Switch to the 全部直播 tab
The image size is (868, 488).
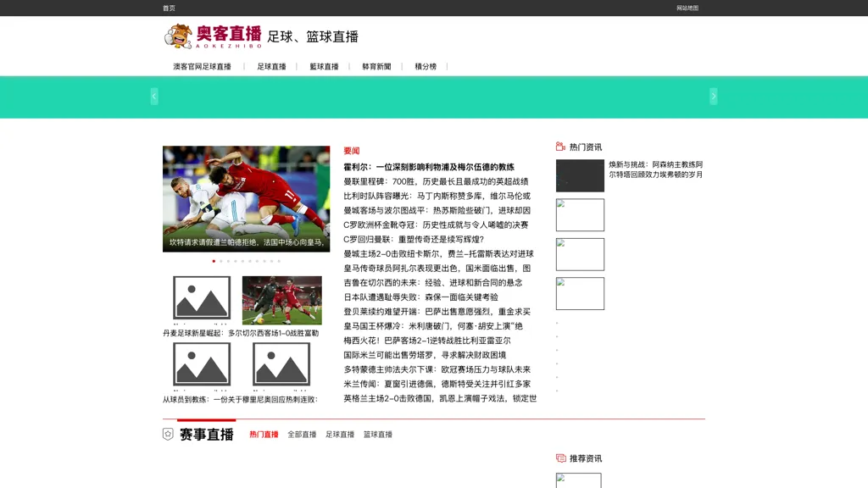coord(302,435)
